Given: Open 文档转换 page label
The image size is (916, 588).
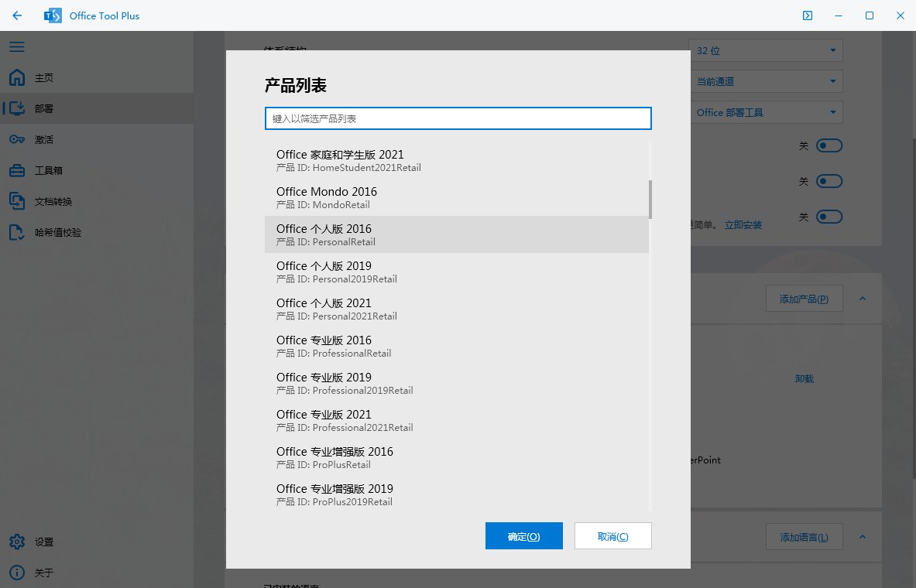Looking at the screenshot, I should tap(53, 201).
